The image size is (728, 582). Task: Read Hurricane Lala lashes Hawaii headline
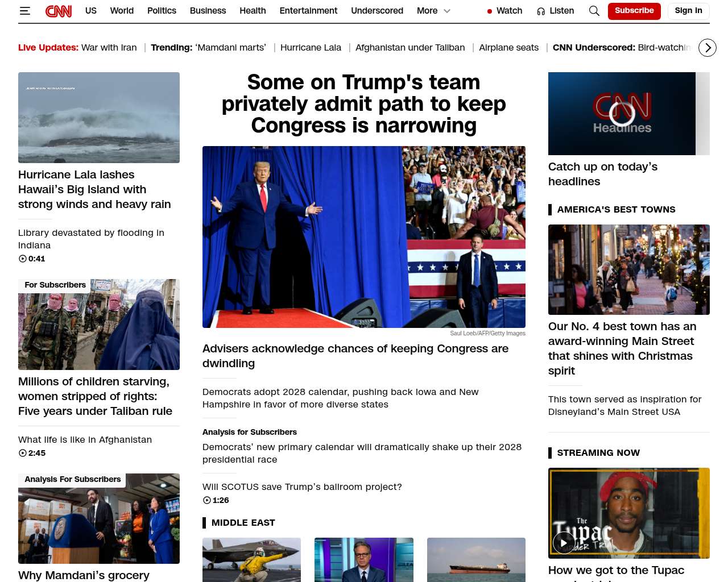click(x=94, y=189)
